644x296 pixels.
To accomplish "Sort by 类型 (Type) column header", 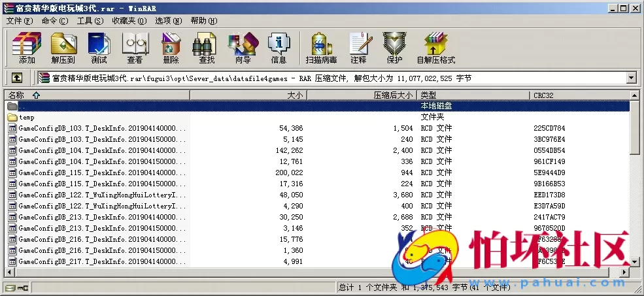I will tap(473, 95).
